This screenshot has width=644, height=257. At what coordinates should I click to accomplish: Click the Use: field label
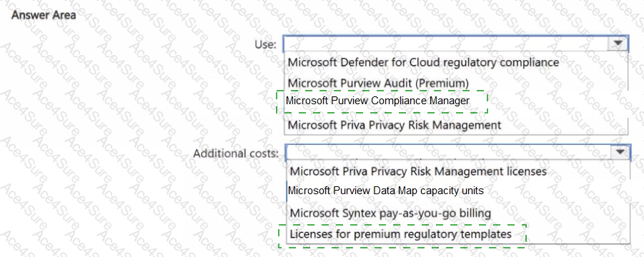tap(266, 44)
